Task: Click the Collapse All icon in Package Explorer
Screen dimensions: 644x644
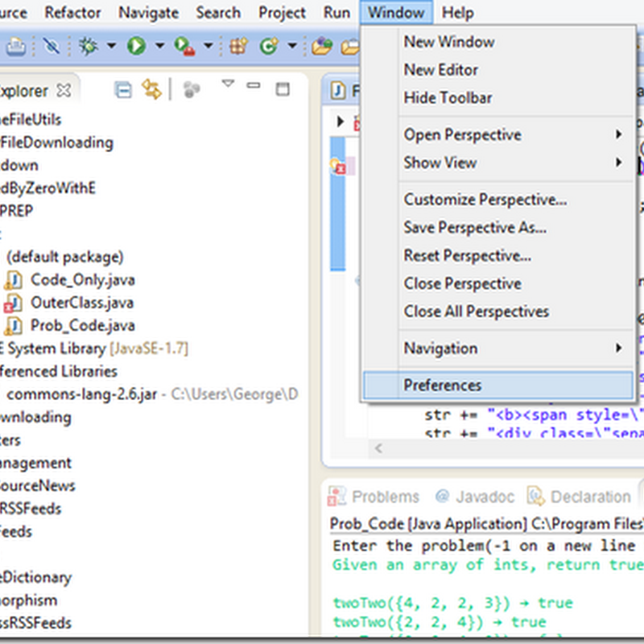Action: point(123,90)
